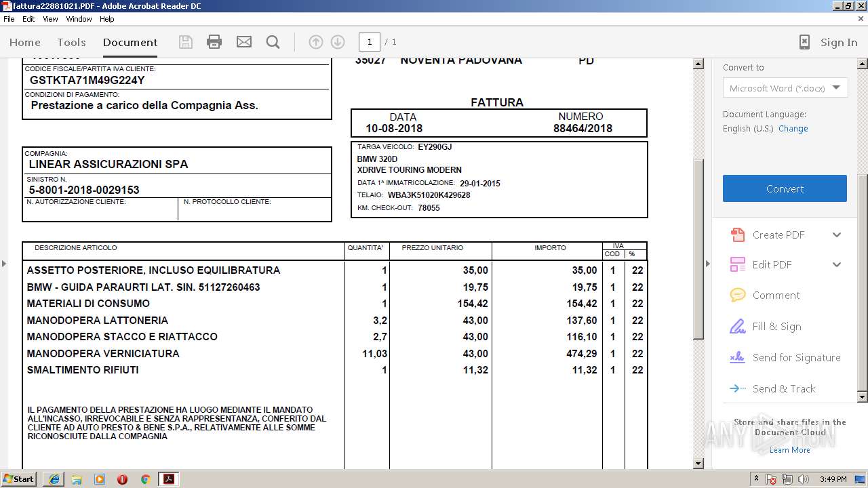Click document scrollbar down arrow
Viewport: 868px width, 488px height.
point(698,464)
